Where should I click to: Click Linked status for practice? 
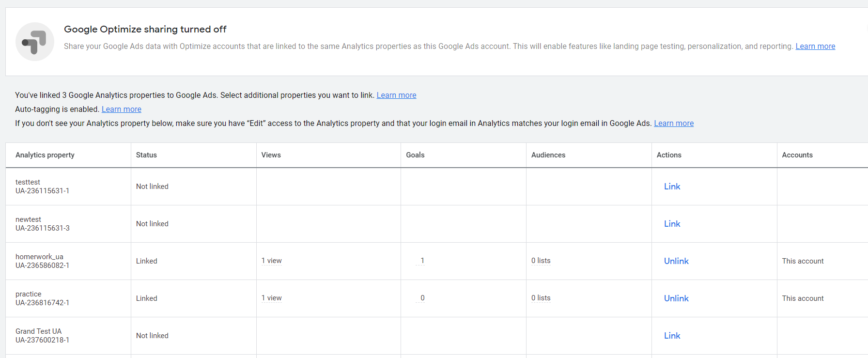(146, 298)
